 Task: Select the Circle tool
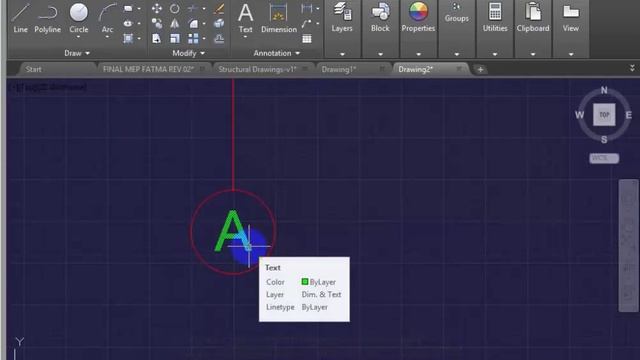[79, 18]
